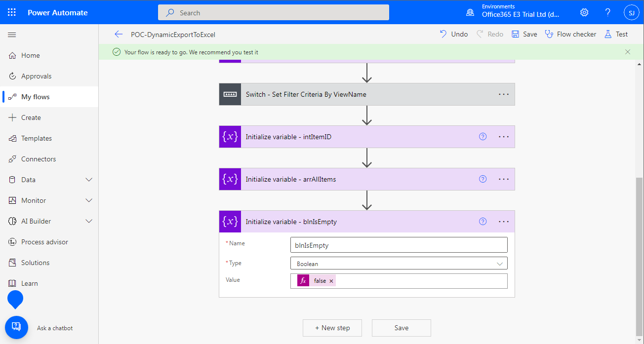
Task: Collapse the left navigation hamburger menu
Action: pyautogui.click(x=12, y=35)
